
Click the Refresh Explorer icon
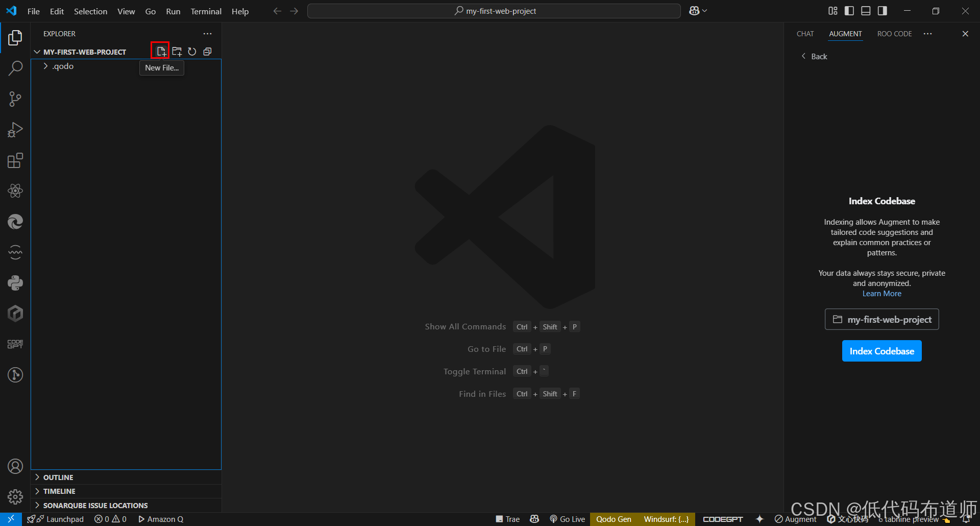tap(192, 52)
